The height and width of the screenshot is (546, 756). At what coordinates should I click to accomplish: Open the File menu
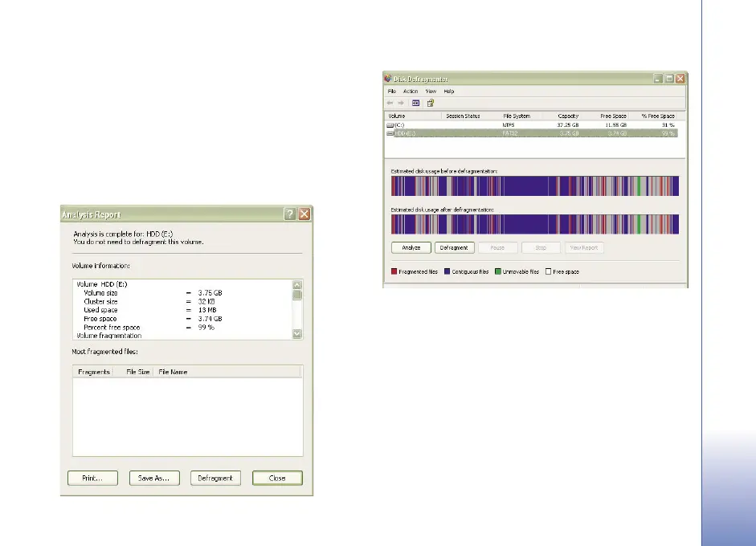tap(392, 91)
